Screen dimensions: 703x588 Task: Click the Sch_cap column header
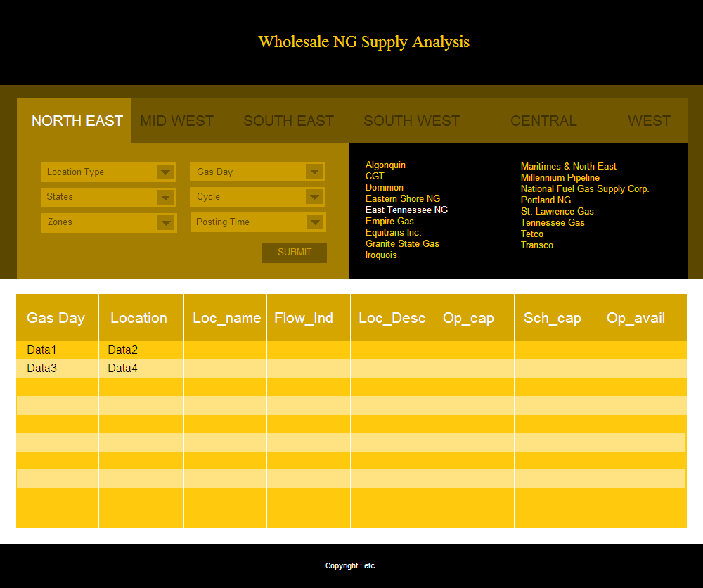(x=557, y=318)
